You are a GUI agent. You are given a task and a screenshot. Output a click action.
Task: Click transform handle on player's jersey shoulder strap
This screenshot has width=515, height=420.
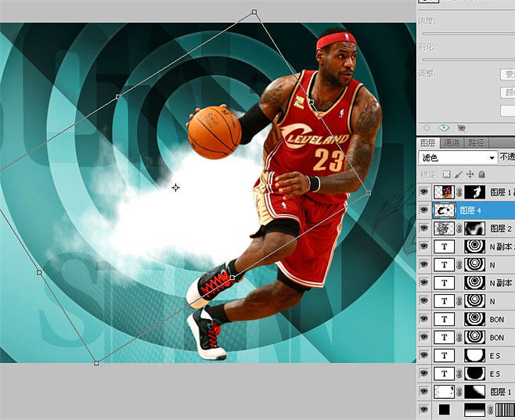click(x=311, y=102)
